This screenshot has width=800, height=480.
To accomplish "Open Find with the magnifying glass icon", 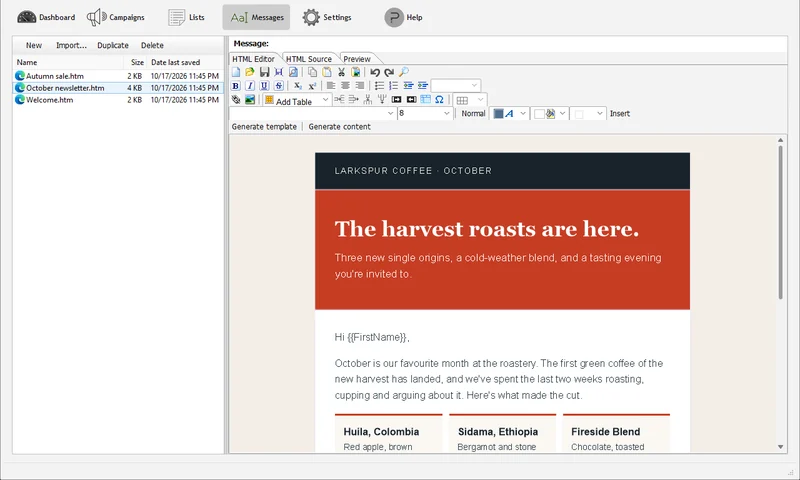I will click(404, 72).
